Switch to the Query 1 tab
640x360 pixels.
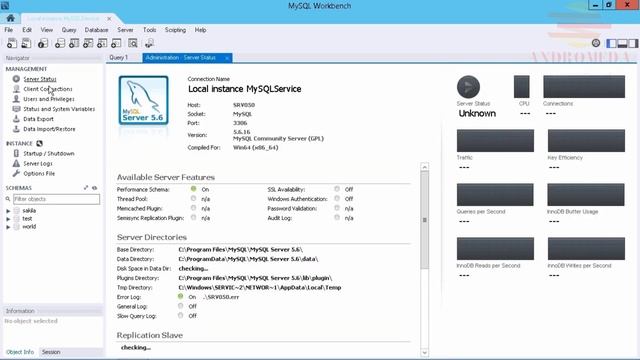click(x=118, y=58)
